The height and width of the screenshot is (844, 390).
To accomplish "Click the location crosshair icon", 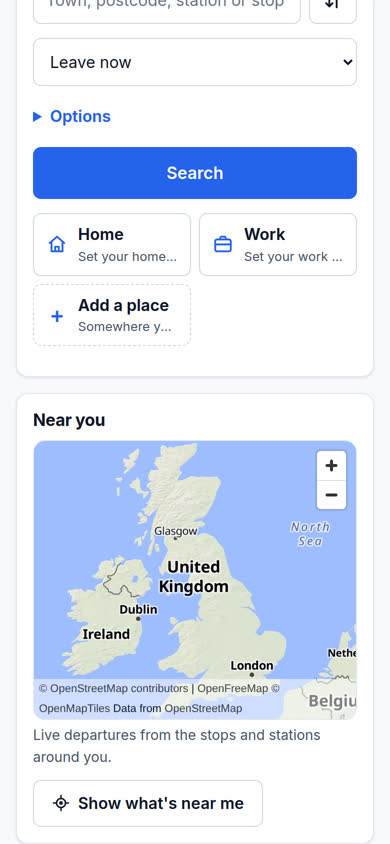I will click(x=61, y=803).
